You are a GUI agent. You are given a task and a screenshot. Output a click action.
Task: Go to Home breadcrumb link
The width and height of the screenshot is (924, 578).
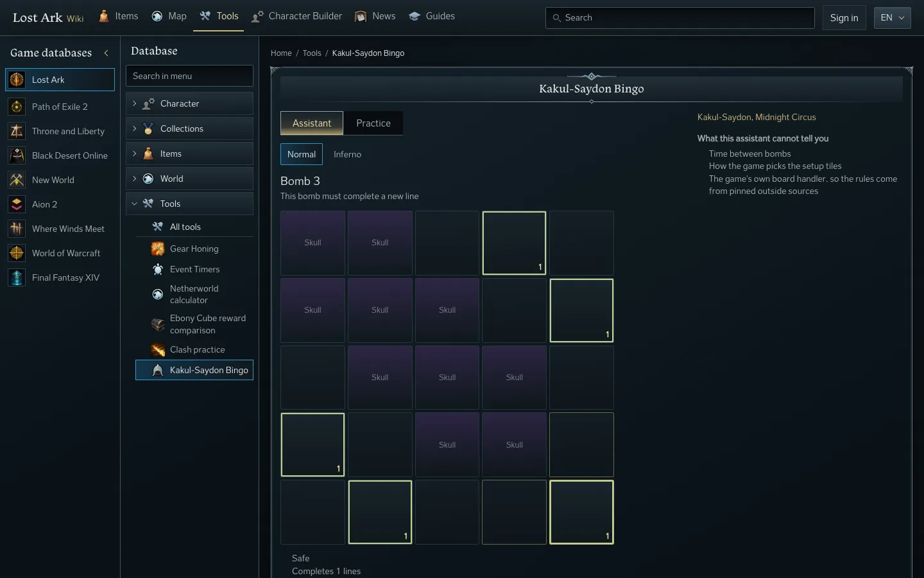[x=281, y=53]
